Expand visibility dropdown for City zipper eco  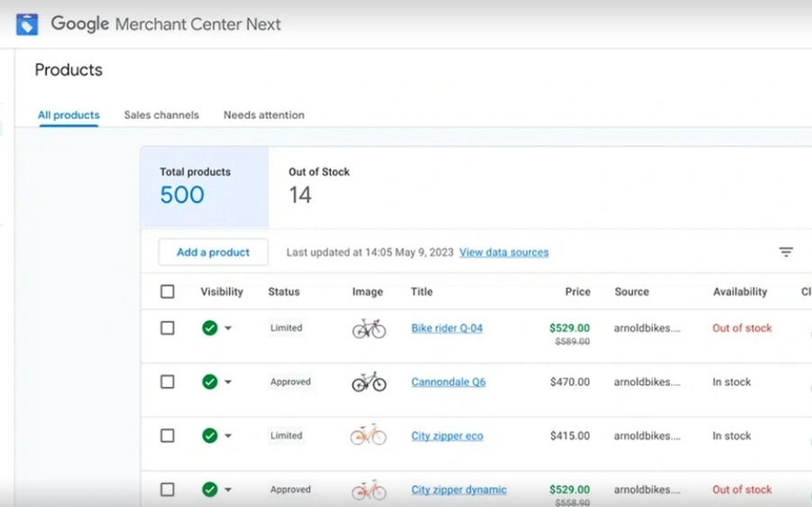tap(228, 436)
